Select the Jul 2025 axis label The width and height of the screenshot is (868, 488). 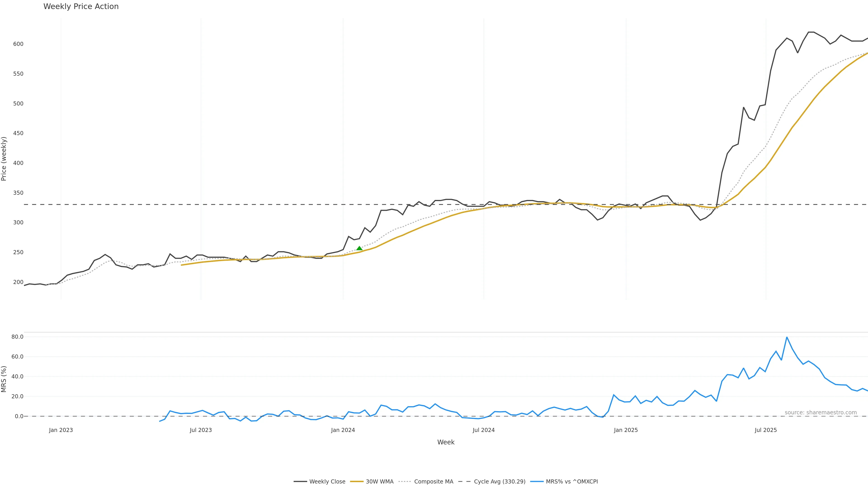point(766,430)
